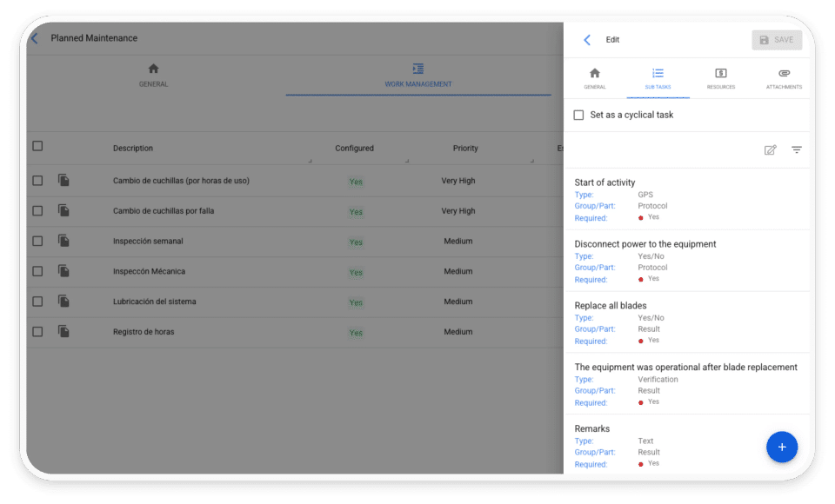Viewport: 835px width, 504px height.
Task: Open GENERAL tab in Edit panel
Action: click(595, 78)
